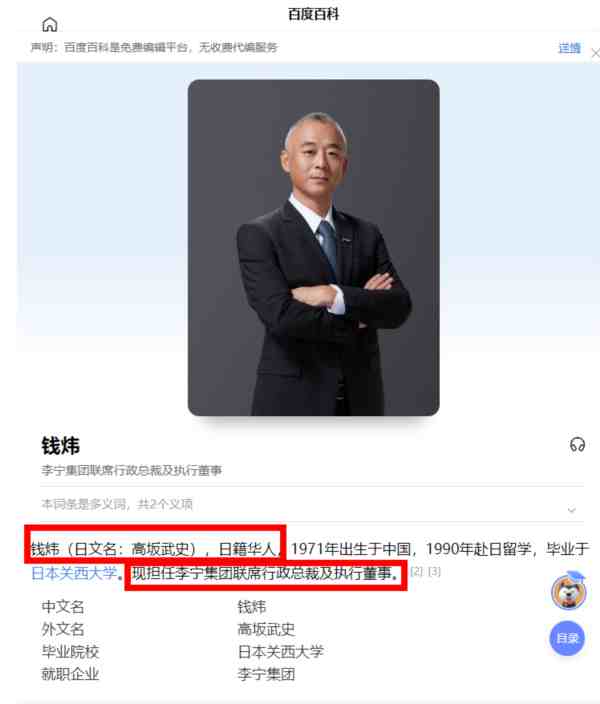This screenshot has width=600, height=704.
Task: Open the 目录 table of contents button
Action: [567, 638]
